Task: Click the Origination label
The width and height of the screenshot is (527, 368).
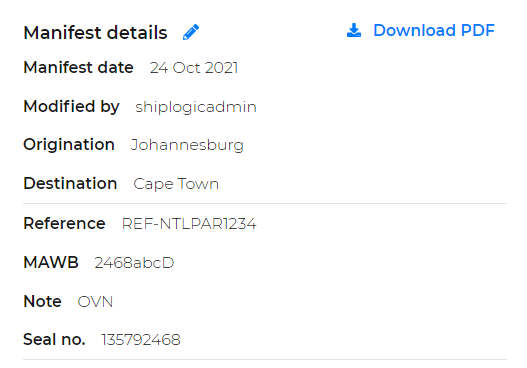Action: 69,145
